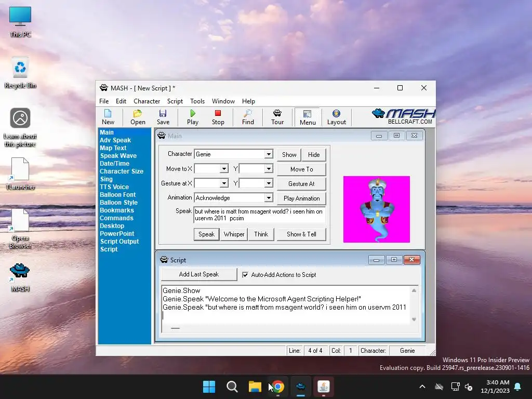
Task: Select the MASH desktop shortcut
Action: pos(20,277)
